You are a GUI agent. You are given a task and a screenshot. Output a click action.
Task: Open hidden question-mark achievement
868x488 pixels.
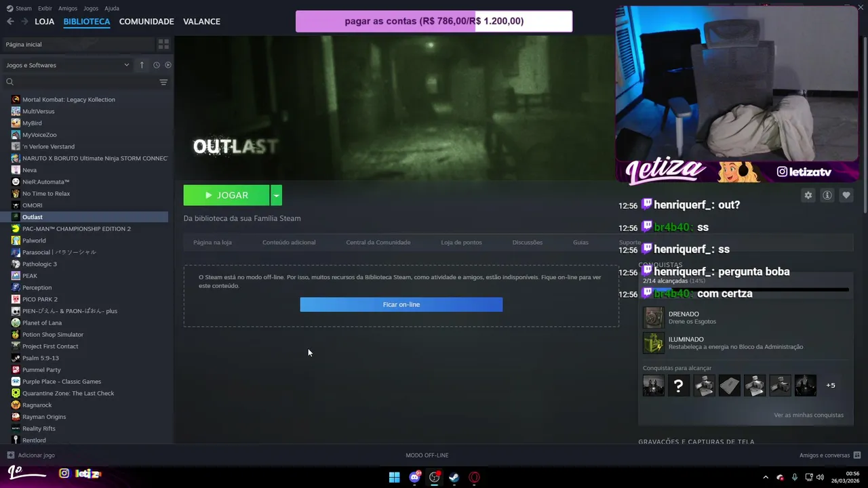(x=679, y=385)
